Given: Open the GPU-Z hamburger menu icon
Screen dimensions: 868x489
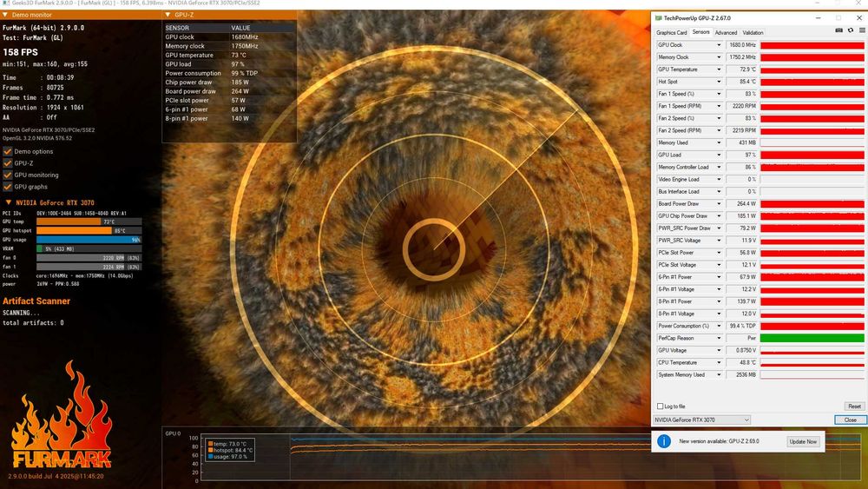Looking at the screenshot, I should (862, 31).
